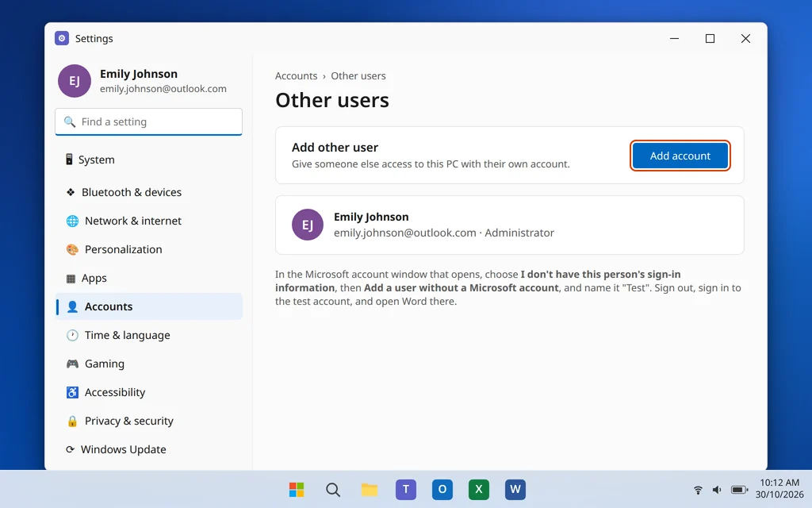Screen dimensions: 812x508
Task: Open Accessibility settings
Action: click(148, 392)
